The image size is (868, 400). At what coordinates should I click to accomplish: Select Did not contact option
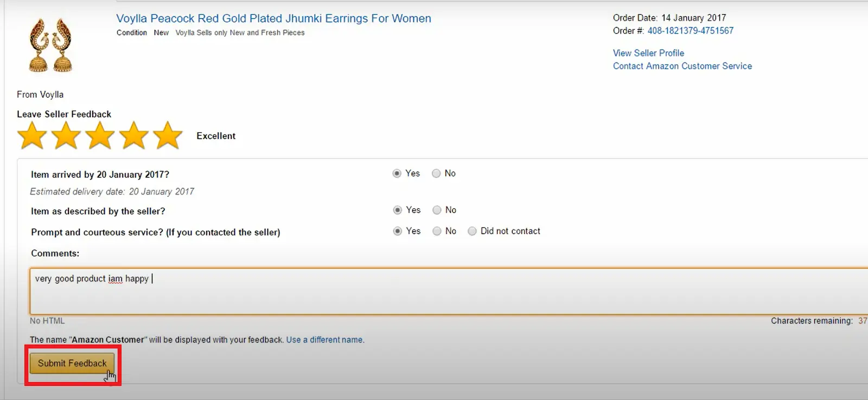(472, 231)
